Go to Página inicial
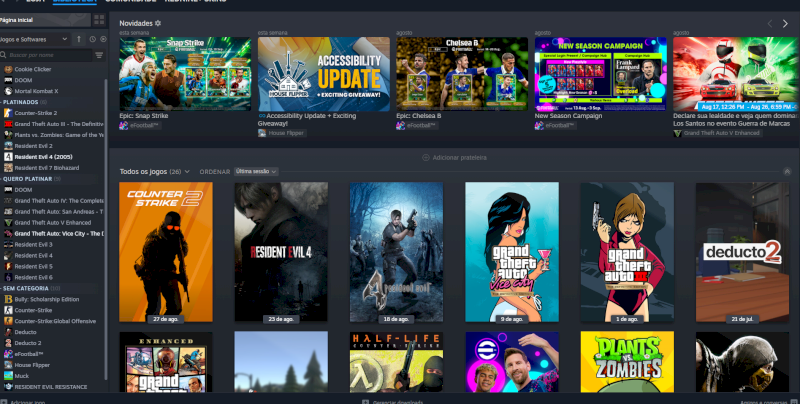The height and width of the screenshot is (404, 800). coord(45,20)
